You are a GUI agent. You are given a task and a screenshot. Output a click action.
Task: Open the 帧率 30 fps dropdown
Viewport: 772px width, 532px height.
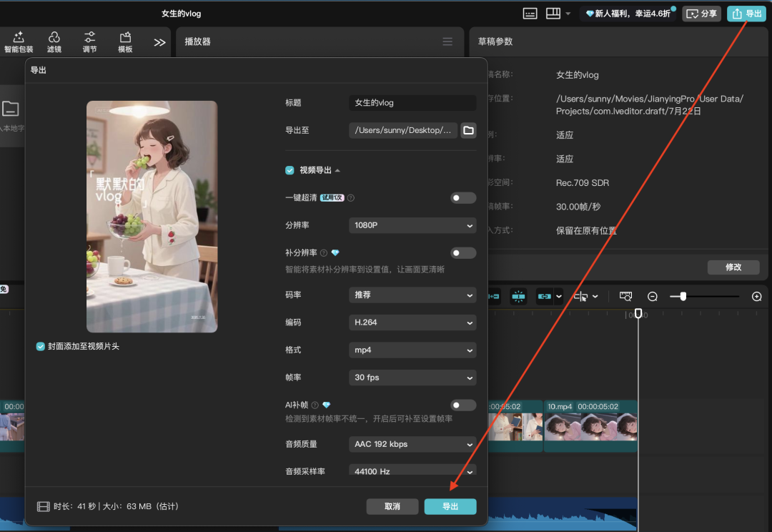tap(412, 378)
